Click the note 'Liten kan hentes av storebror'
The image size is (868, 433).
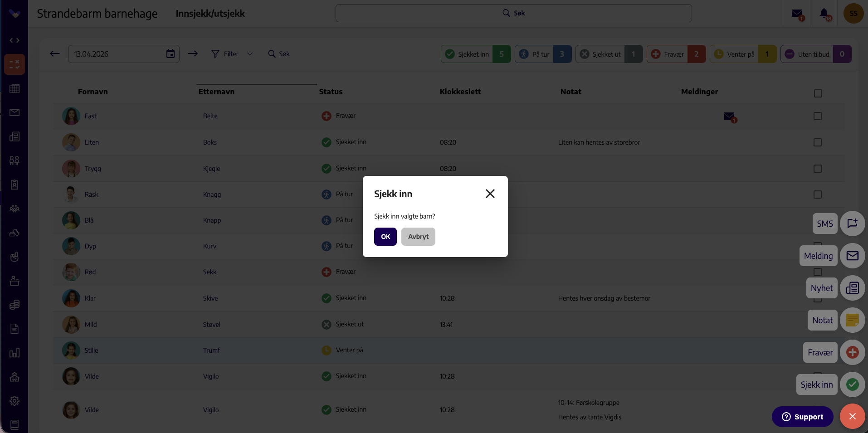(x=599, y=142)
